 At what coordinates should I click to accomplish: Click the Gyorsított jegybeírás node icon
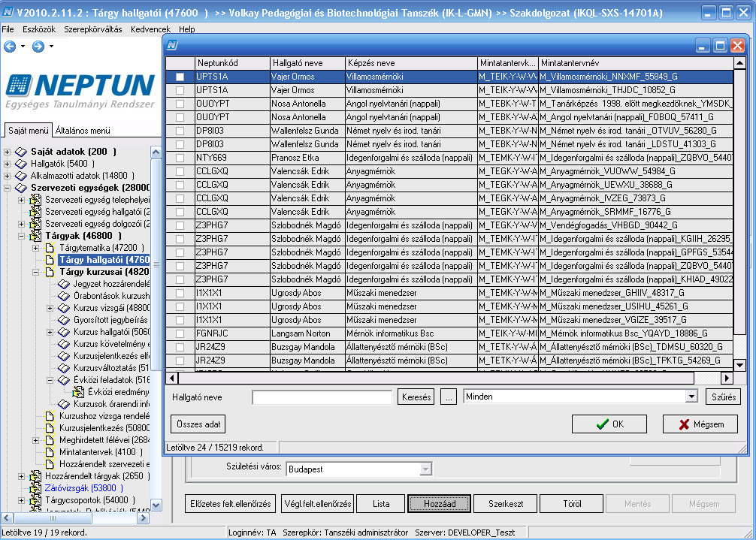point(64,321)
